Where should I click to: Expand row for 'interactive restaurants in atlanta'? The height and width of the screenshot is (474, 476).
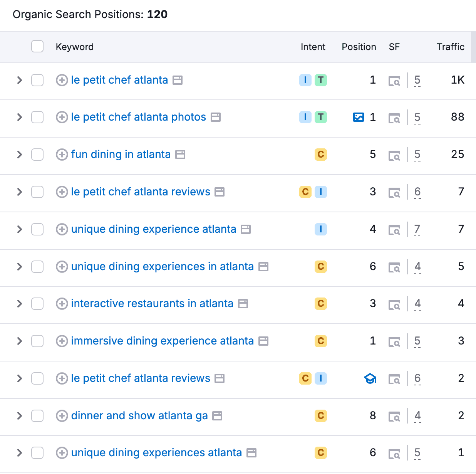point(20,304)
